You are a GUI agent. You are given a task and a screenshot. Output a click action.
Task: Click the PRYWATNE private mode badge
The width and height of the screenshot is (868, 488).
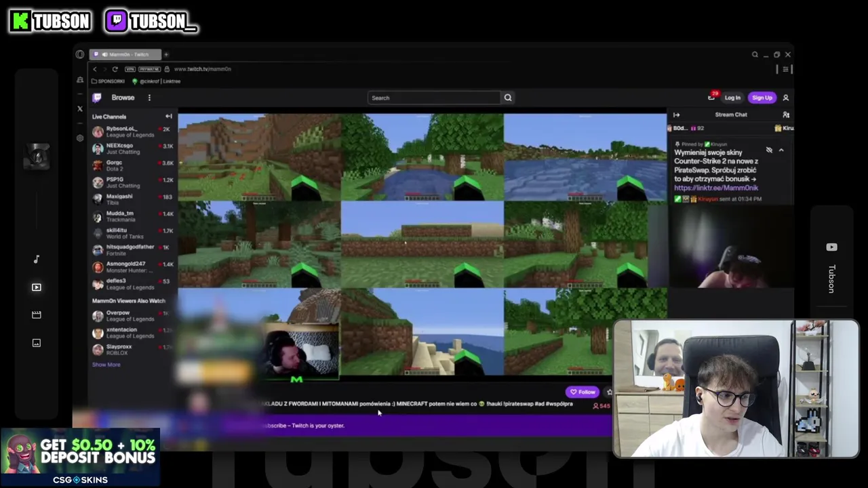point(149,69)
